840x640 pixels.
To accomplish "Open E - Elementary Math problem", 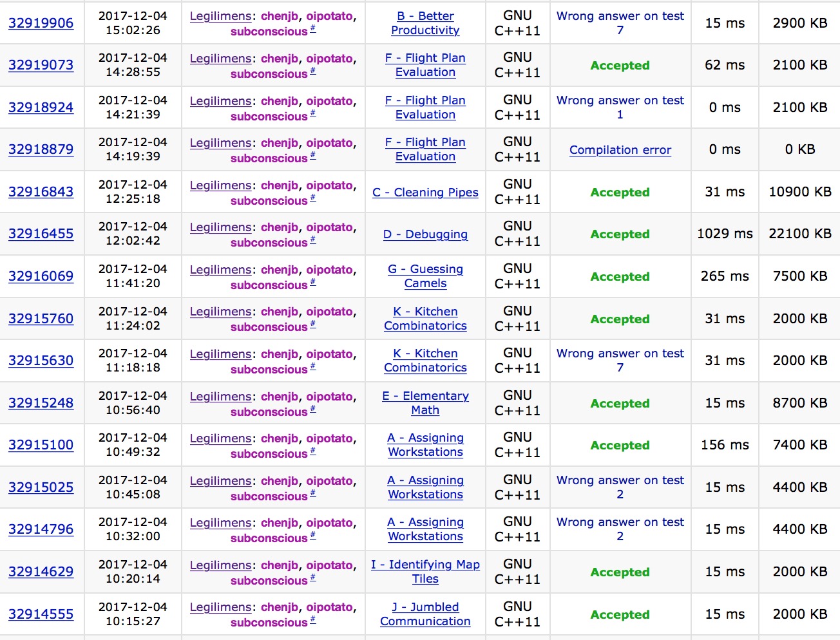I will (425, 403).
